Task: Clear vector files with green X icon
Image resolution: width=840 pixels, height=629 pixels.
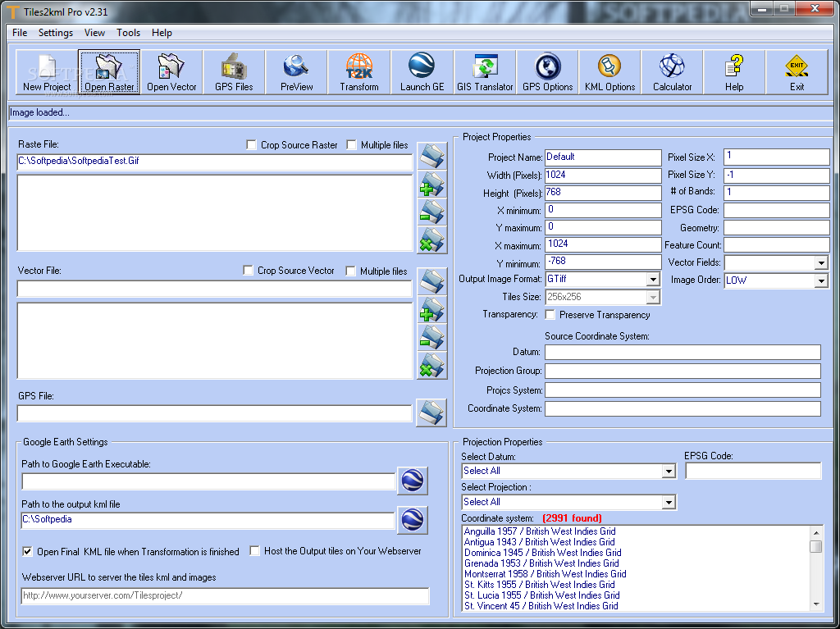Action: 431,366
